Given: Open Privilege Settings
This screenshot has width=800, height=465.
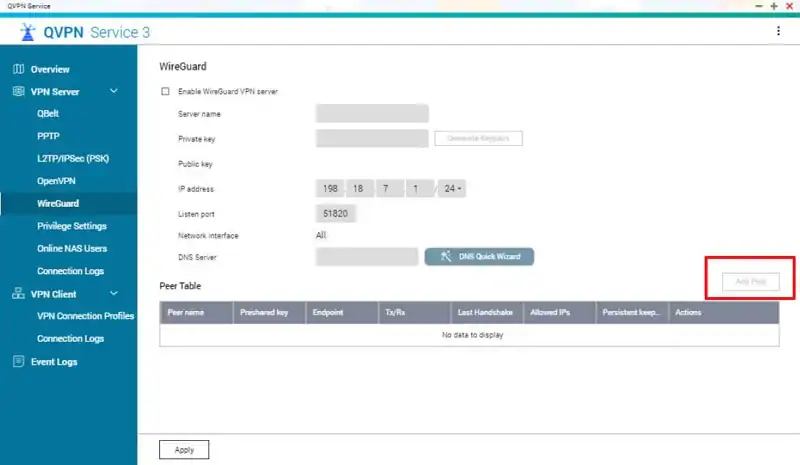Looking at the screenshot, I should coord(72,226).
